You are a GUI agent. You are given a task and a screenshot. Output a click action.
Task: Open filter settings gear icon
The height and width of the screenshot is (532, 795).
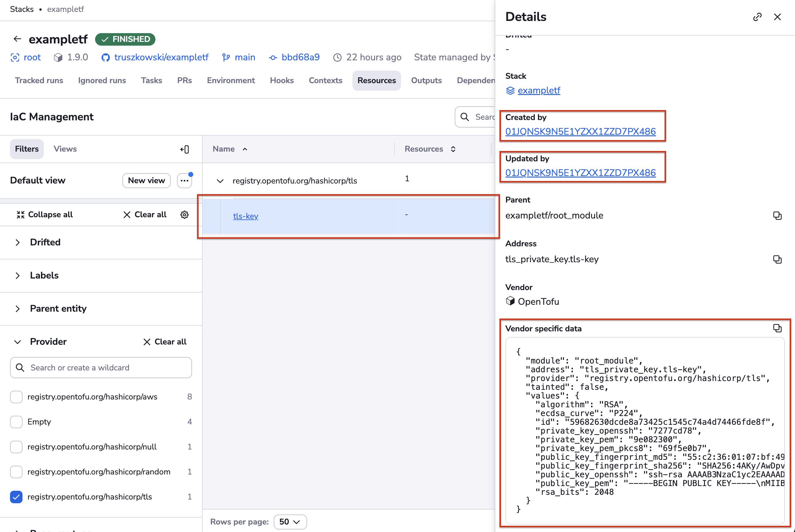[184, 214]
